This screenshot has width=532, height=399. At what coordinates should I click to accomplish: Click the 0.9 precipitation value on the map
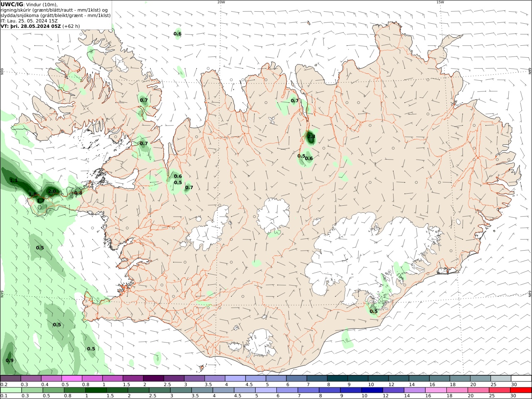[x=10, y=360]
